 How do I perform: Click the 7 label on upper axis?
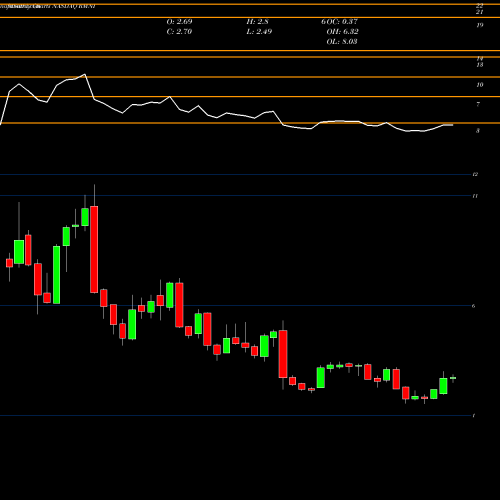(478, 104)
